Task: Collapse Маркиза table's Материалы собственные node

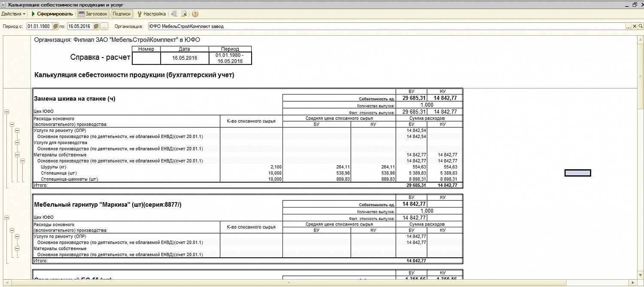Action: click(x=17, y=248)
